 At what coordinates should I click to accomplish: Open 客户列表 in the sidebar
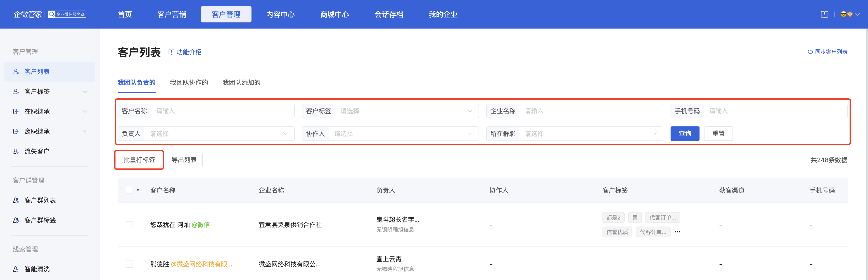click(50, 72)
